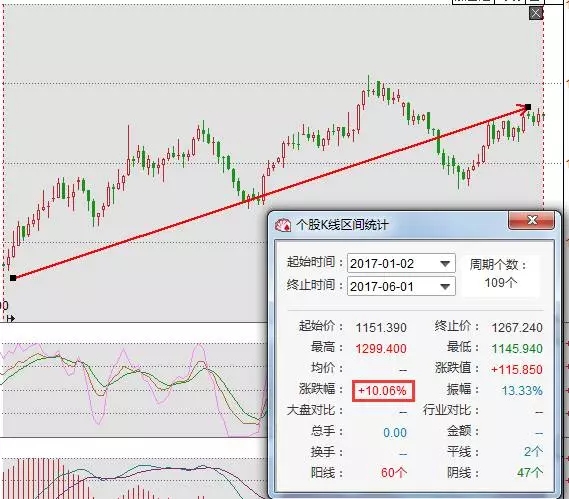Click the 振幅 13.33% figure

(522, 391)
